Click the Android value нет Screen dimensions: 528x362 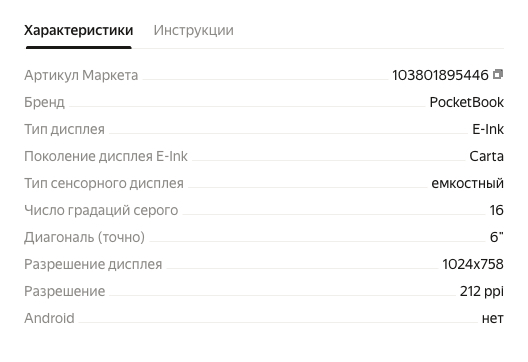click(493, 318)
